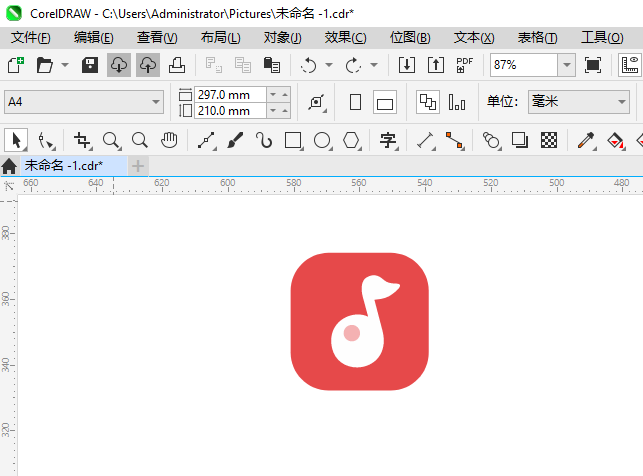643x476 pixels.
Task: Expand the Open recent files arrow
Action: [x=65, y=65]
